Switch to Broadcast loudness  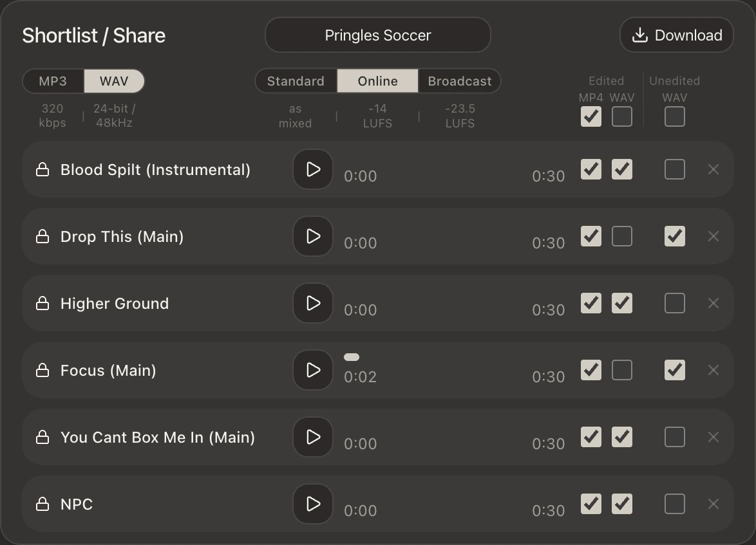[x=460, y=81]
